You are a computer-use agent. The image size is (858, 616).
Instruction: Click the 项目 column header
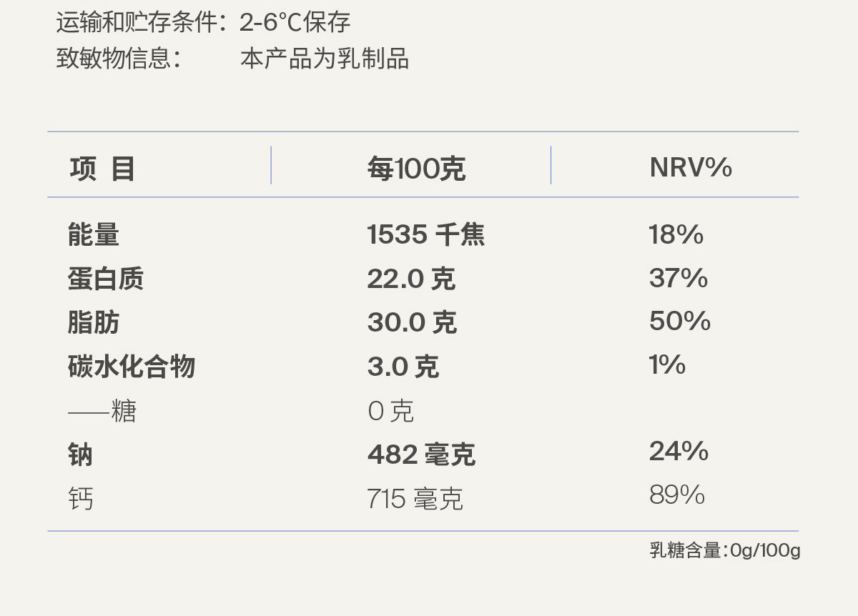(x=102, y=169)
